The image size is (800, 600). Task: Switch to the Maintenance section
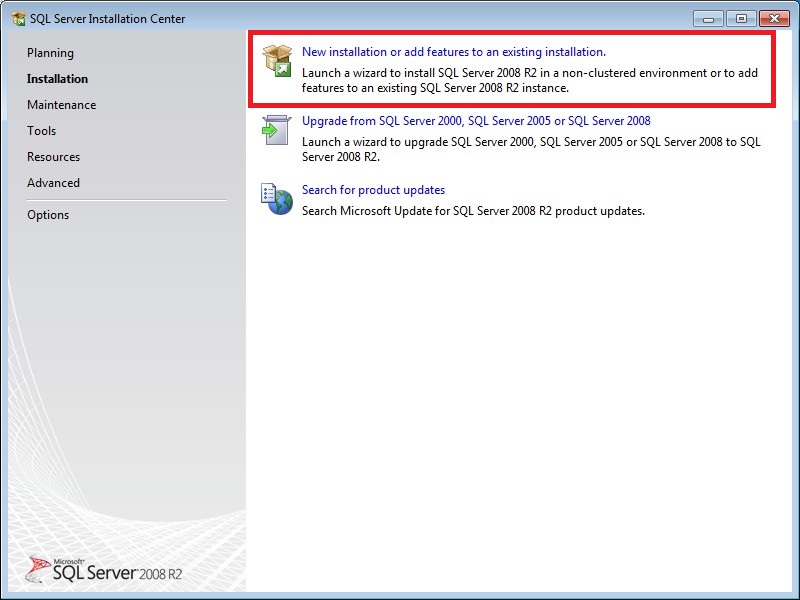(x=61, y=105)
